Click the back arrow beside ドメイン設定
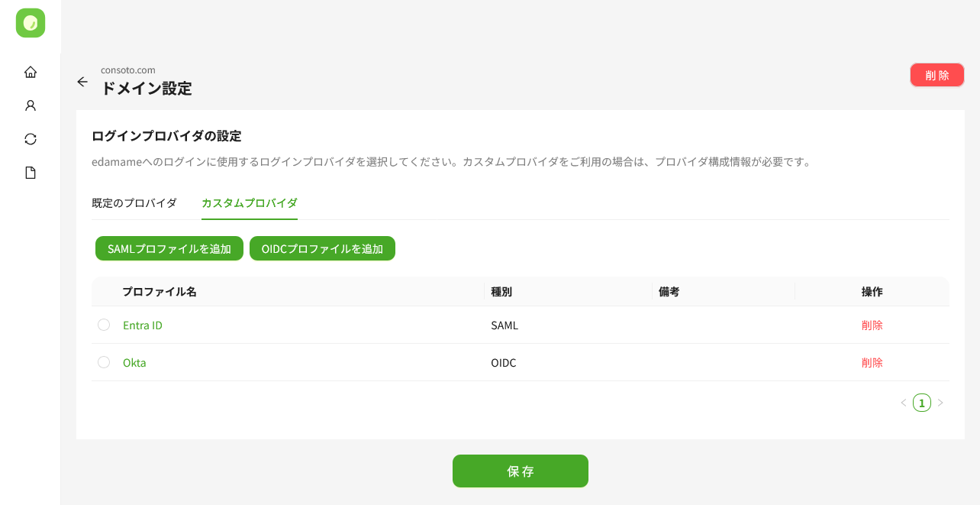This screenshot has height=505, width=980. [82, 82]
